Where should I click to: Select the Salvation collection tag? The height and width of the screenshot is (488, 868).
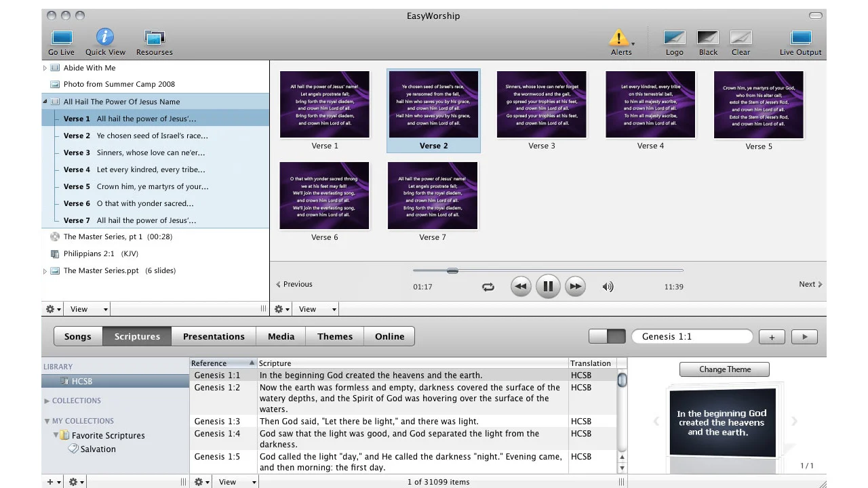coord(92,449)
